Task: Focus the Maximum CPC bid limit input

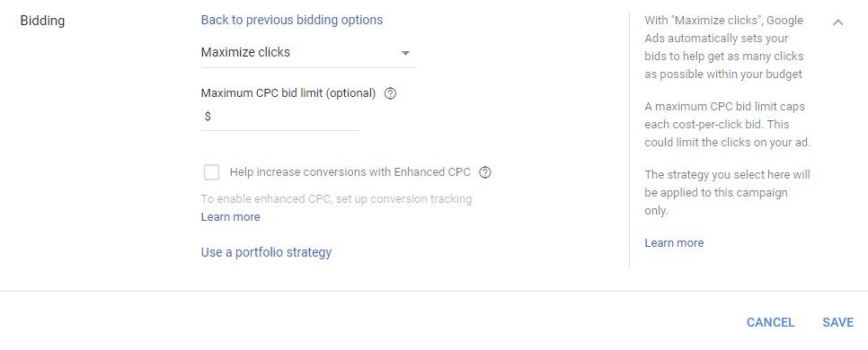Action: [280, 117]
